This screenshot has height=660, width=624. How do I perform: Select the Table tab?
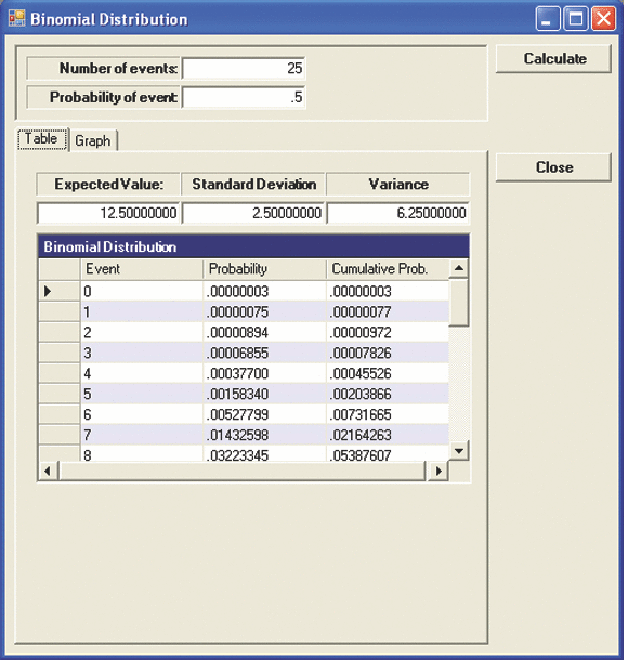pyautogui.click(x=41, y=140)
